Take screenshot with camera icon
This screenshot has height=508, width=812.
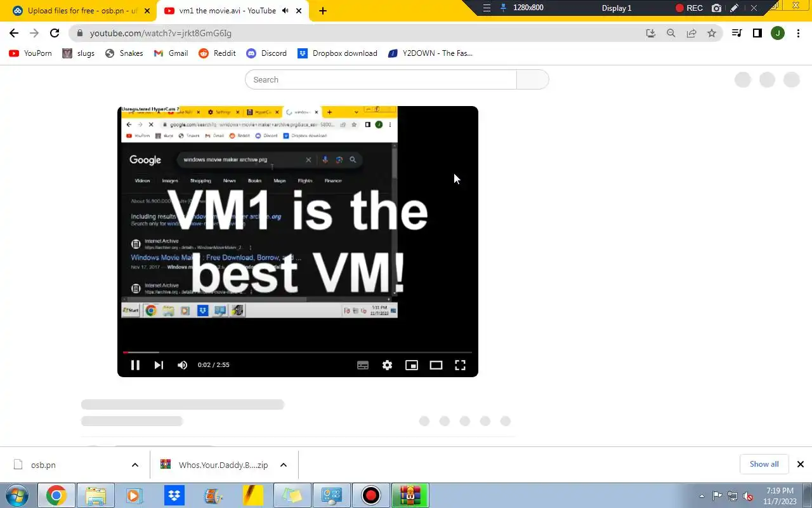(716, 8)
